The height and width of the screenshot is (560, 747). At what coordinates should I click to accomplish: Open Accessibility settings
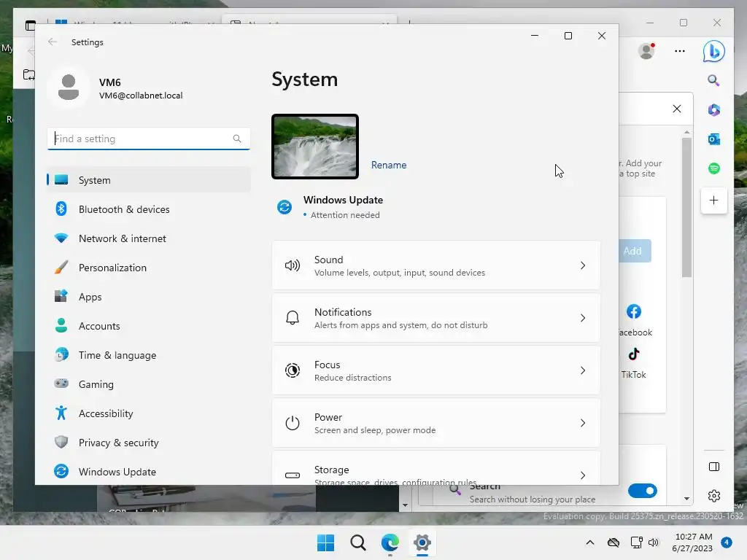click(x=149, y=413)
